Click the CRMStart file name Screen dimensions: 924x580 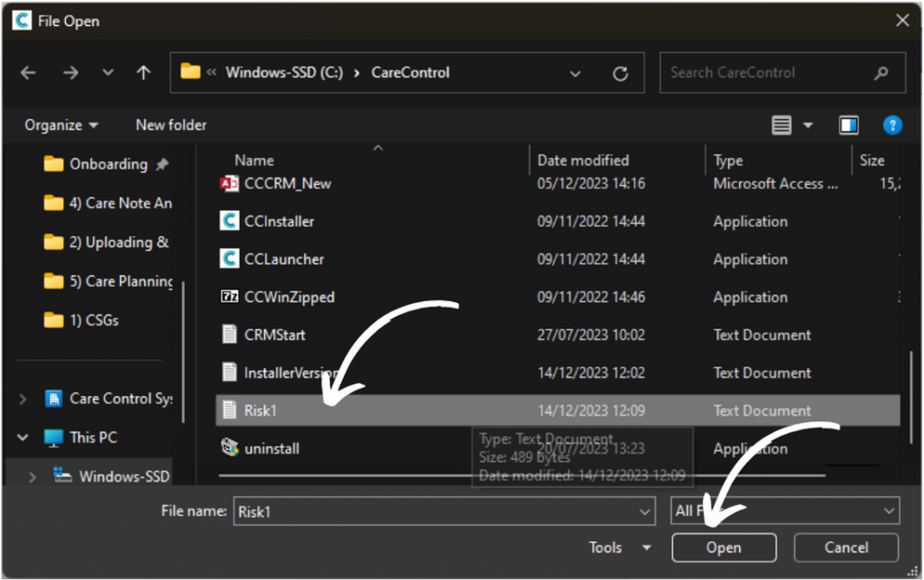click(274, 335)
